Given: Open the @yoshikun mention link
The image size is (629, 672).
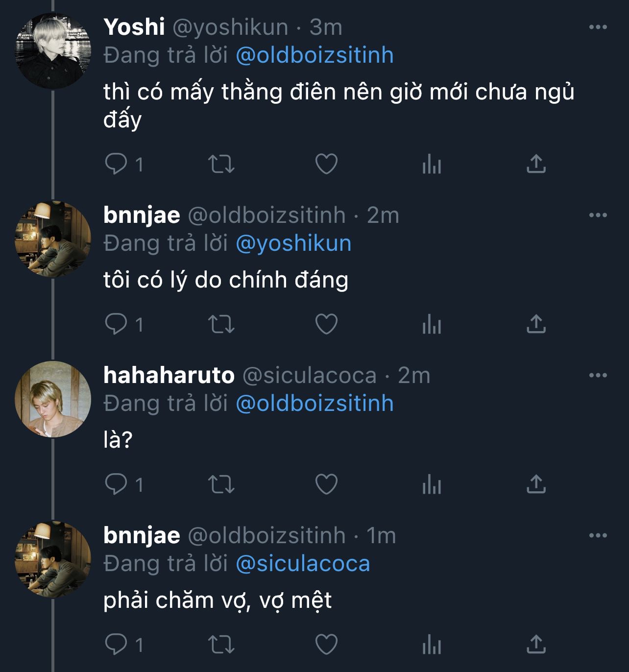Looking at the screenshot, I should [293, 243].
